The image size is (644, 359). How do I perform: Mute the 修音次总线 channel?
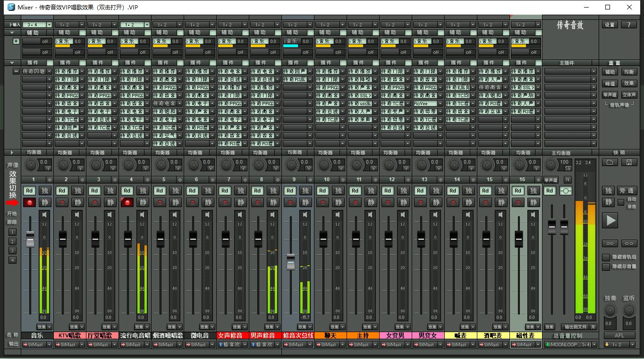coord(305,202)
